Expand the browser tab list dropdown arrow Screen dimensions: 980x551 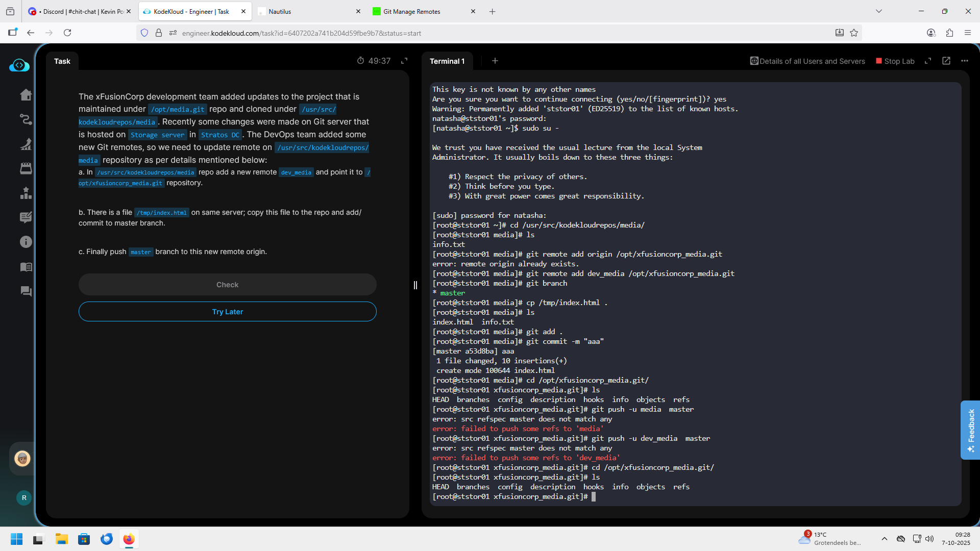(x=879, y=11)
